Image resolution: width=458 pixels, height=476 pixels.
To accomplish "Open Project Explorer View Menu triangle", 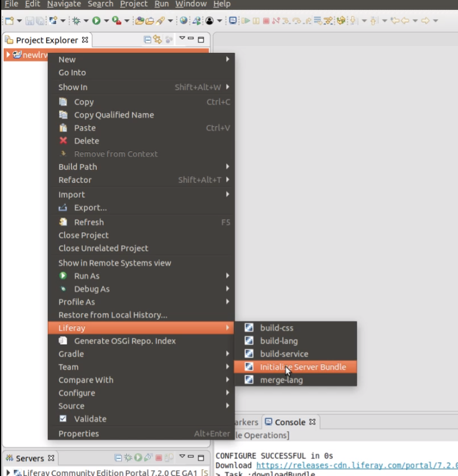I will (x=182, y=38).
